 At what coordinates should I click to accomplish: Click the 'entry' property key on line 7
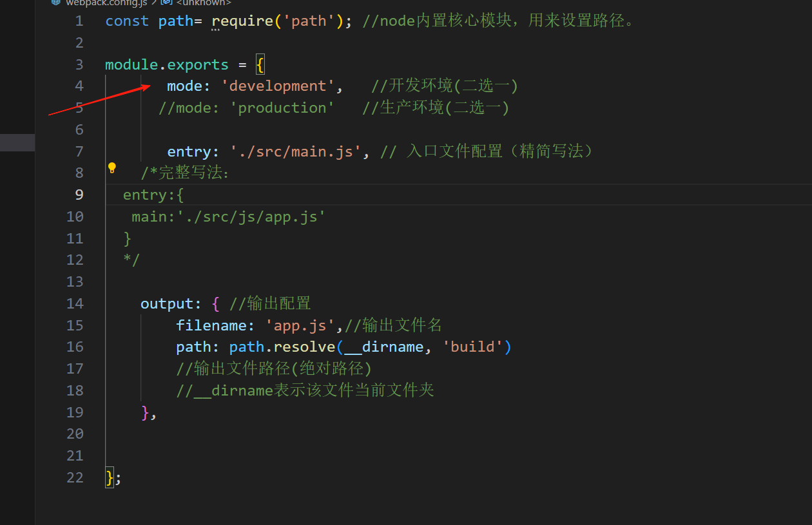(189, 151)
